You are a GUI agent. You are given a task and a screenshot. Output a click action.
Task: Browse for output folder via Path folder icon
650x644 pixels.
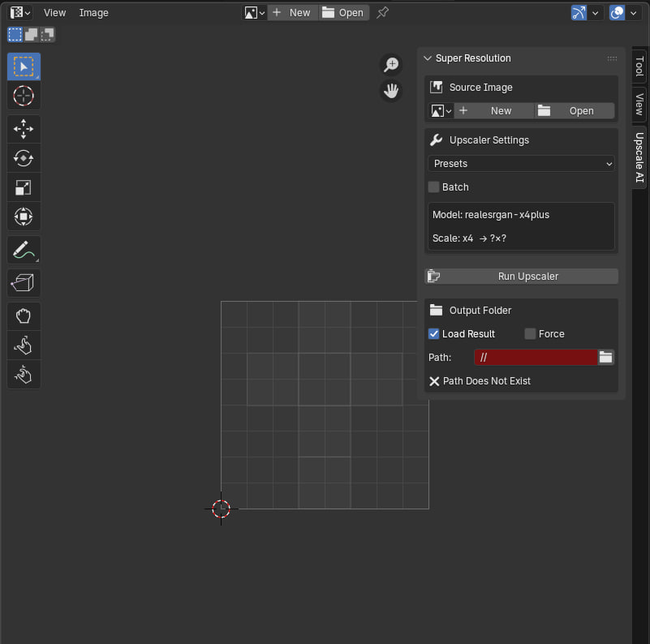pyautogui.click(x=605, y=357)
